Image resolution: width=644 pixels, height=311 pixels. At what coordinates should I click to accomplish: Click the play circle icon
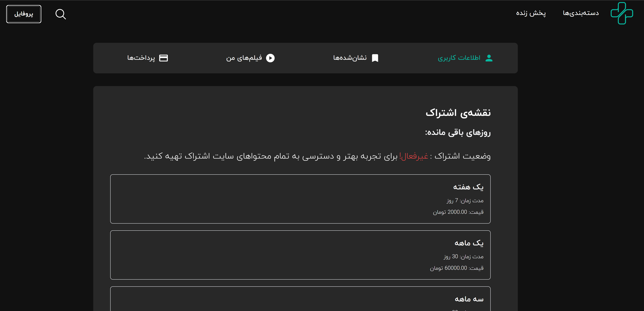[270, 58]
